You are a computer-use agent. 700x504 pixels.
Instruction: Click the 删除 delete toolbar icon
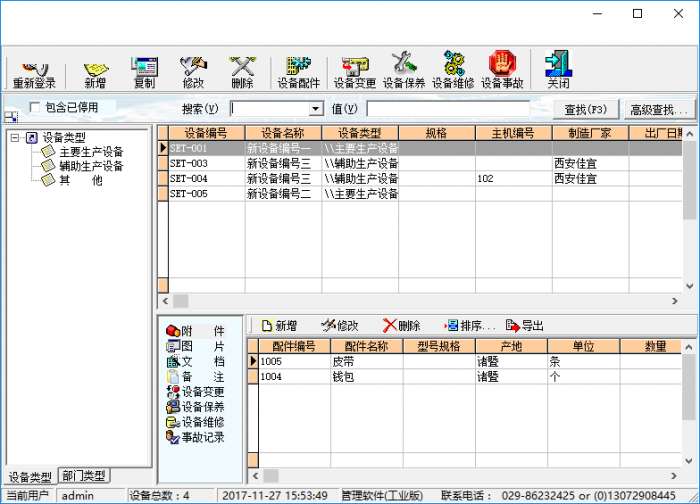[x=242, y=70]
